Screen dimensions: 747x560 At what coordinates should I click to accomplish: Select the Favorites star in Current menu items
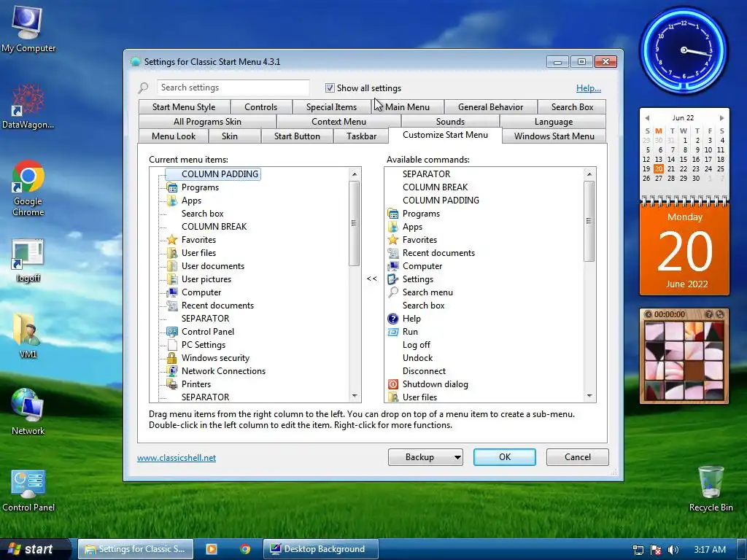point(172,240)
